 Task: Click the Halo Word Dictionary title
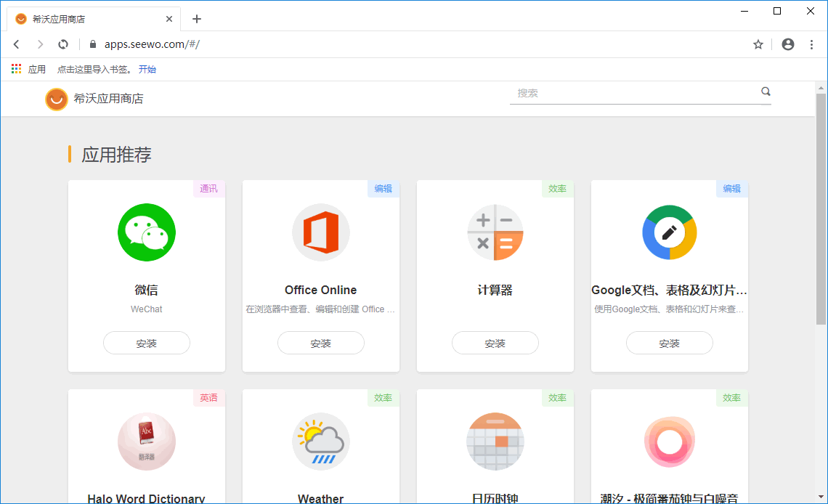point(146,498)
